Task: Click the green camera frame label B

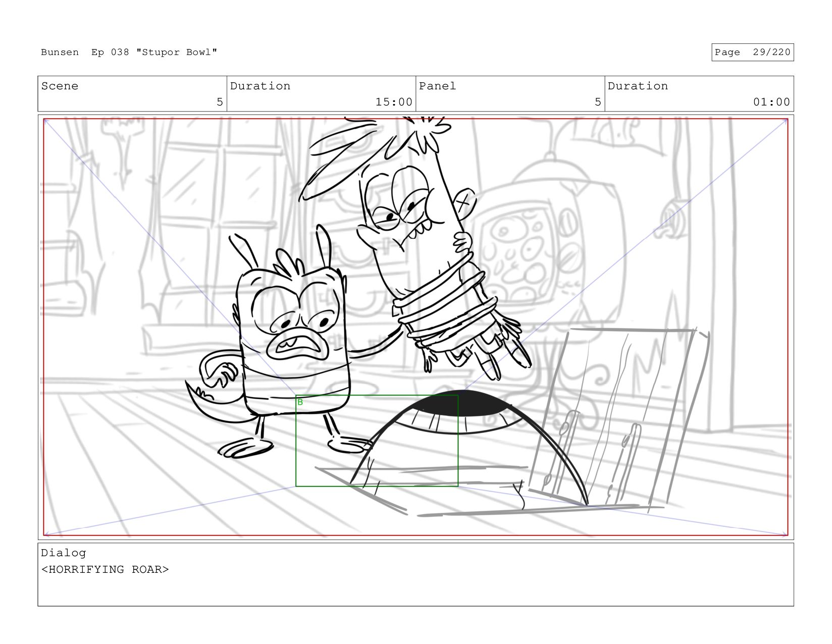Action: pos(300,402)
